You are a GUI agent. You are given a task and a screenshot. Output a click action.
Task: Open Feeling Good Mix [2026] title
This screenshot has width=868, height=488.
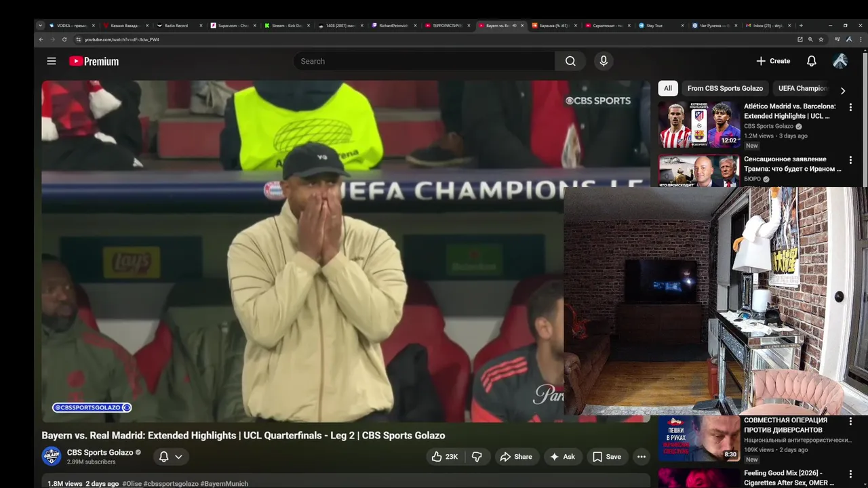pyautogui.click(x=789, y=478)
